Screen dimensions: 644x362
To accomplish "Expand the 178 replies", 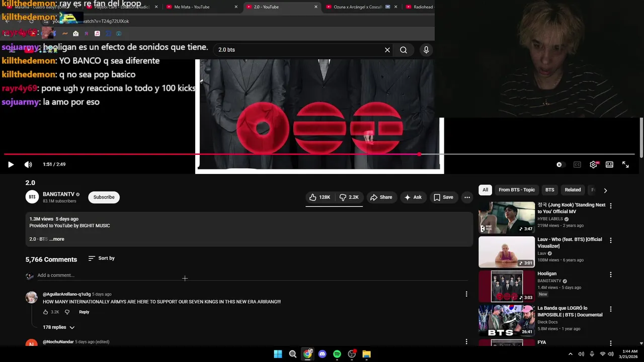I will click(x=59, y=327).
